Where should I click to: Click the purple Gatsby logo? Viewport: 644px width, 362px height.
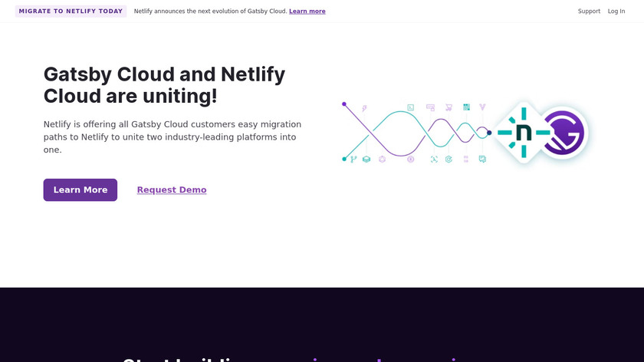tap(564, 133)
